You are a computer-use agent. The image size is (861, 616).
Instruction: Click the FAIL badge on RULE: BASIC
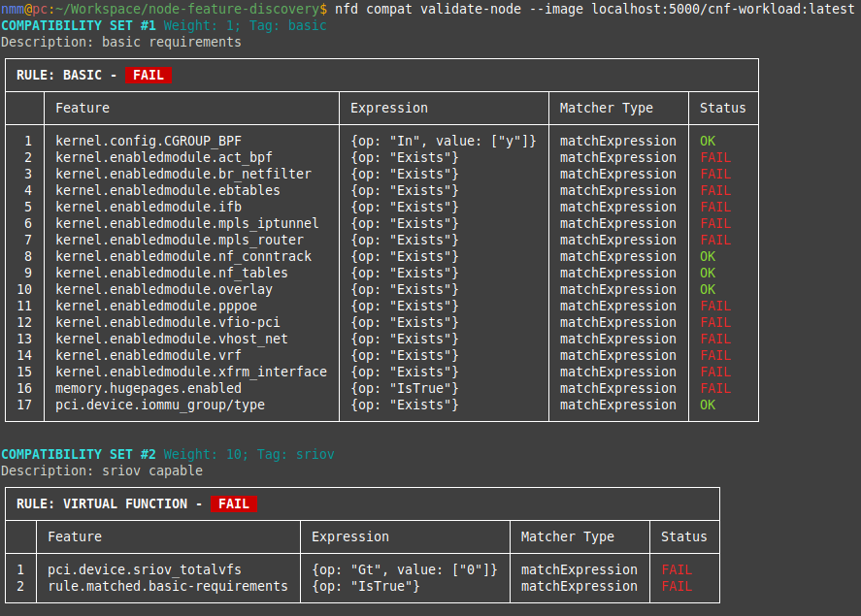[148, 74]
